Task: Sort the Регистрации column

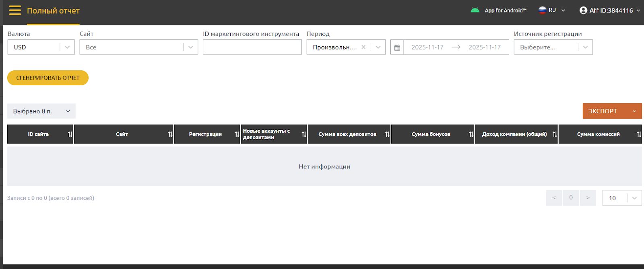Action: [x=237, y=134]
